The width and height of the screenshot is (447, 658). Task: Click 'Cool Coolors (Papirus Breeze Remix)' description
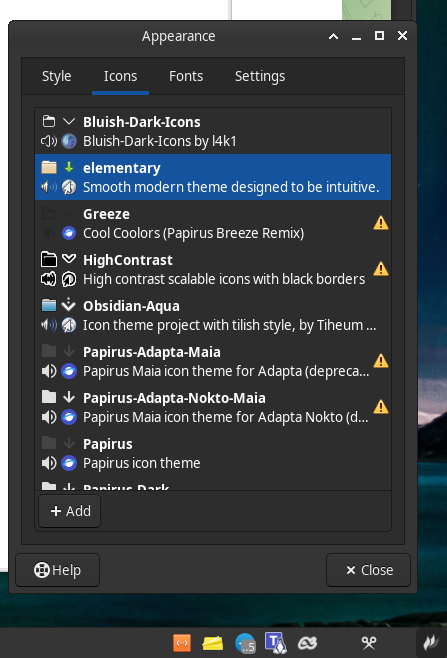pyautogui.click(x=193, y=233)
